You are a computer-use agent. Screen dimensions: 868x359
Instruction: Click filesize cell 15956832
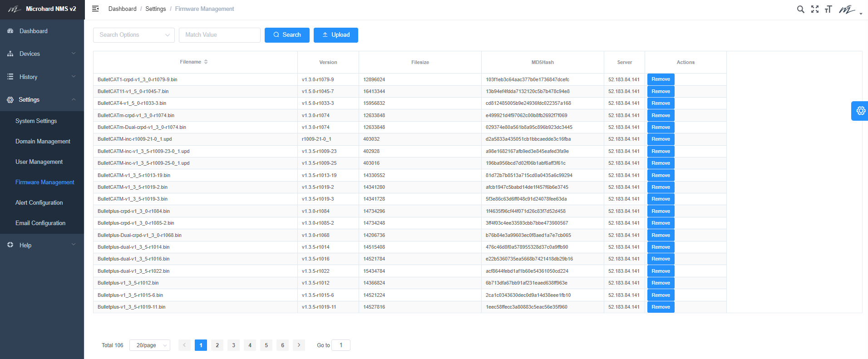click(374, 103)
